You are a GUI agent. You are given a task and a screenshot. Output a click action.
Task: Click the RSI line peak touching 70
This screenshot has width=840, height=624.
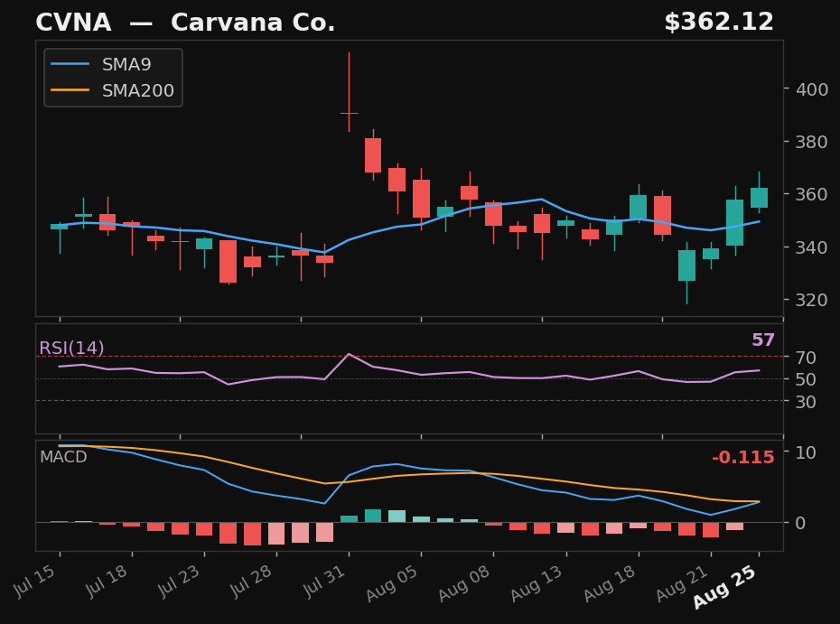click(x=349, y=354)
